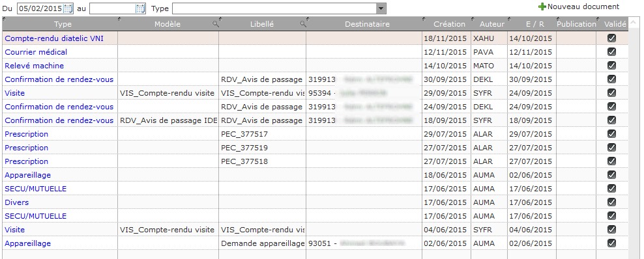Open the 'Du' start date calendar picker
The width and height of the screenshot is (644, 259).
click(68, 8)
